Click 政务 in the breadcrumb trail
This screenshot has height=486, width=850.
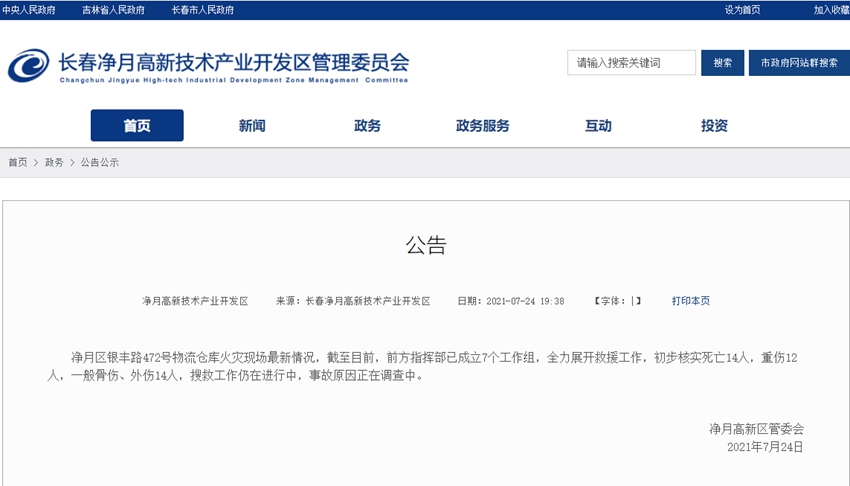pyautogui.click(x=54, y=162)
